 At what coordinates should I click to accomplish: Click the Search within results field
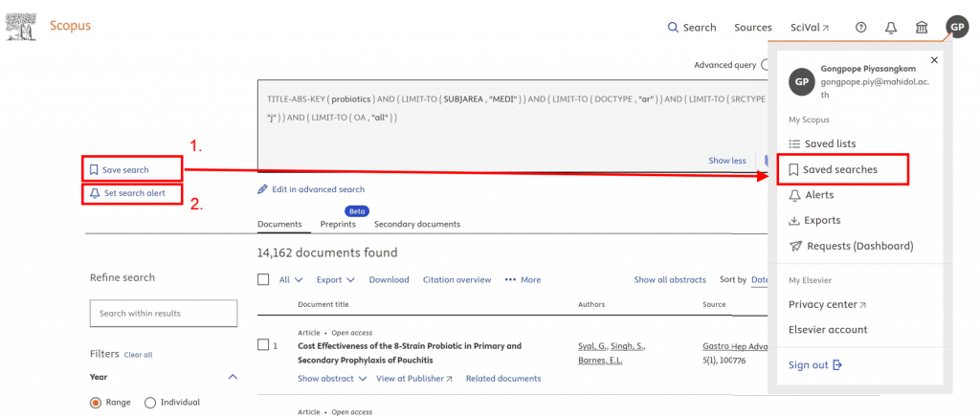click(x=163, y=313)
